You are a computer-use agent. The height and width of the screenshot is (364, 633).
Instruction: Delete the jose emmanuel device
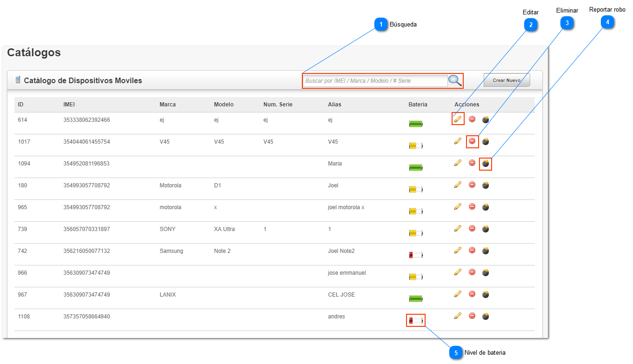click(472, 272)
